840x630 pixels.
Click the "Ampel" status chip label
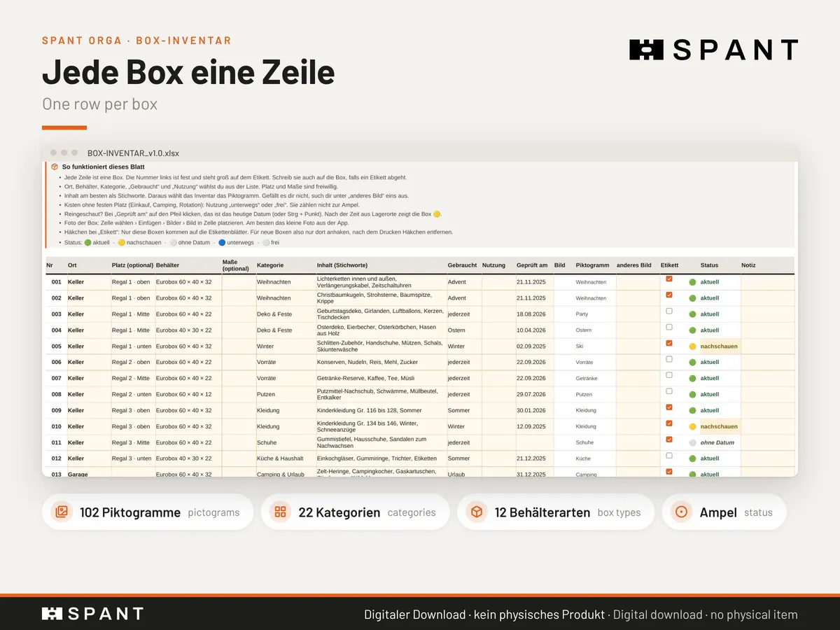click(x=718, y=512)
